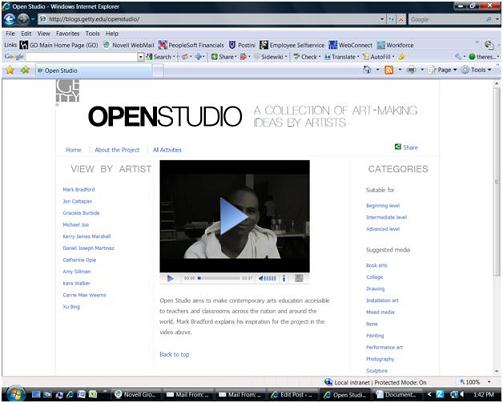Click the fullscreen icon in video player
Viewport: 503px width, 403px height.
click(299, 278)
